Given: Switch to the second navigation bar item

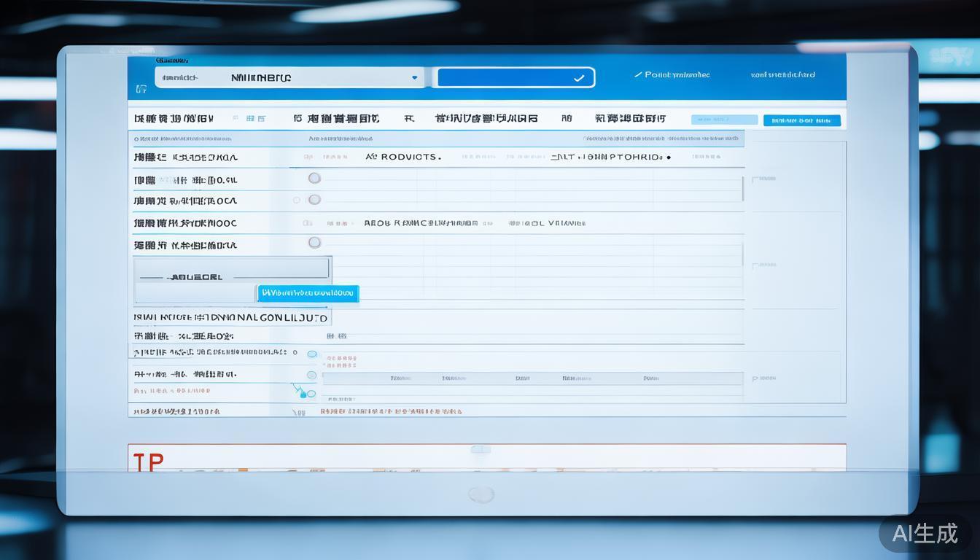Looking at the screenshot, I should [337, 118].
